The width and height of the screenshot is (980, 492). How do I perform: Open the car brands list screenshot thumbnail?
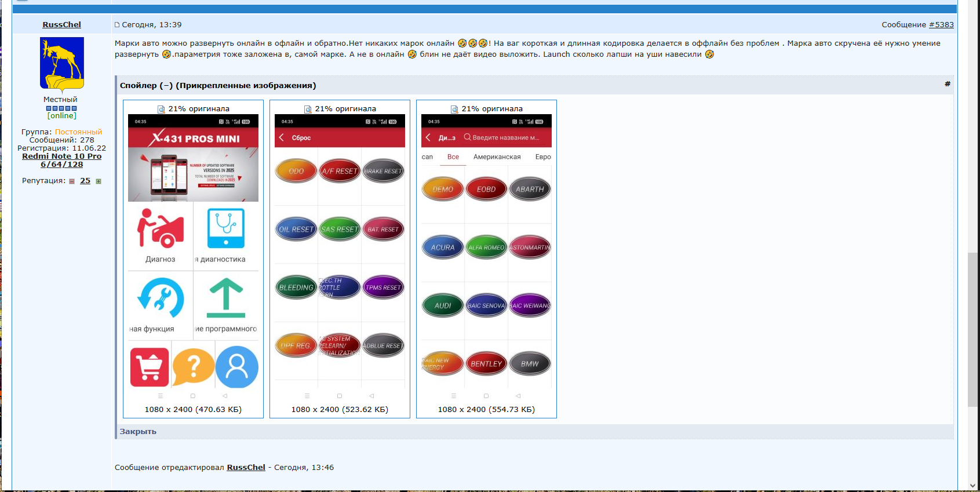pos(486,258)
